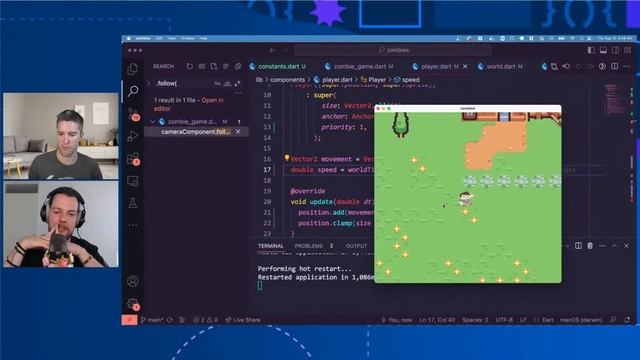Switch to the TERMINAL panel tab
Image resolution: width=640 pixels, height=360 pixels.
271,246
